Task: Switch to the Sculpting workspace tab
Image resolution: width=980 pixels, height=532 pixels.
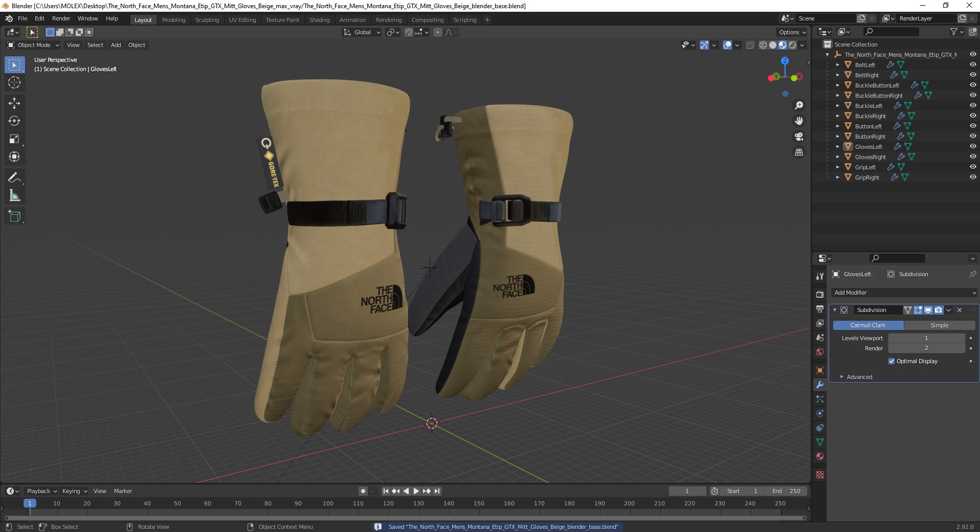Action: click(x=207, y=20)
